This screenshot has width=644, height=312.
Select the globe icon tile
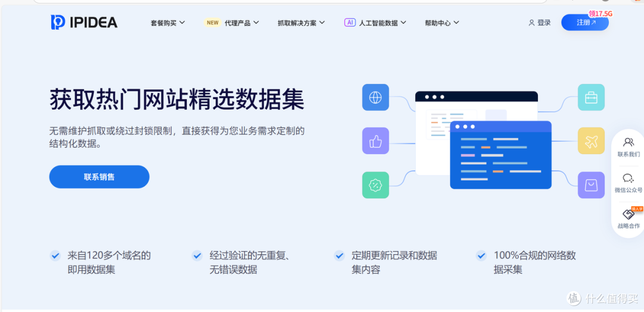(x=376, y=97)
